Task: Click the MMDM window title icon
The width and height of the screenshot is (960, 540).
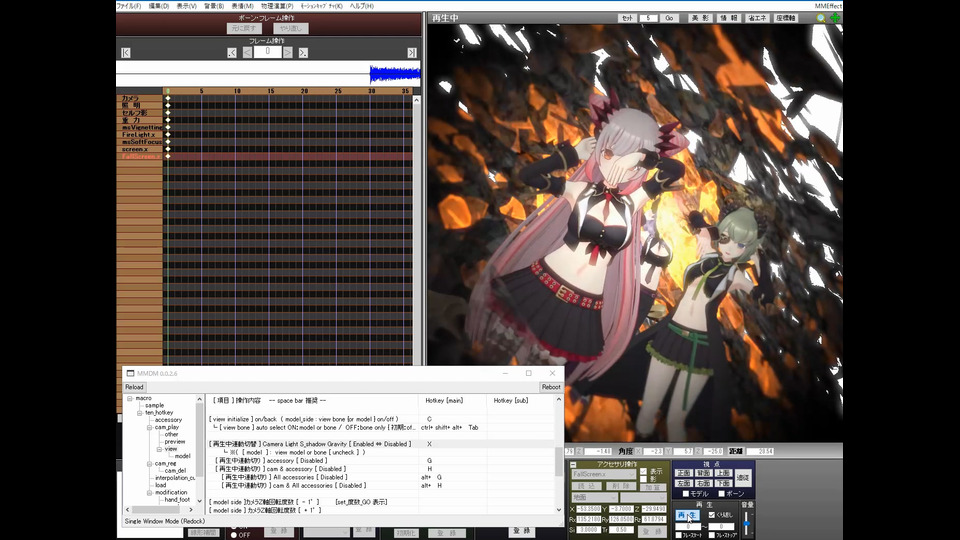Action: 130,373
